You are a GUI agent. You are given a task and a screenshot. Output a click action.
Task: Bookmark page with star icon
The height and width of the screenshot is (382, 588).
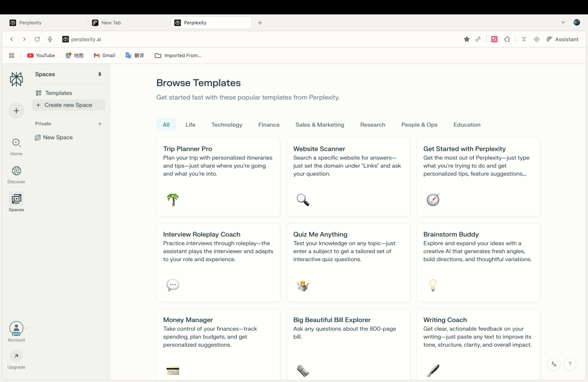click(x=467, y=39)
